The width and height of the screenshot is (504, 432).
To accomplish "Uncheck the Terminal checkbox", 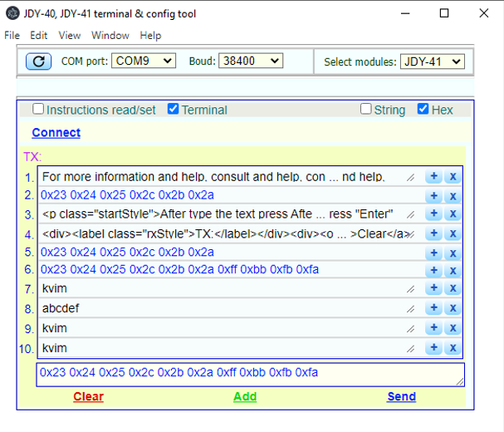I will click(173, 109).
